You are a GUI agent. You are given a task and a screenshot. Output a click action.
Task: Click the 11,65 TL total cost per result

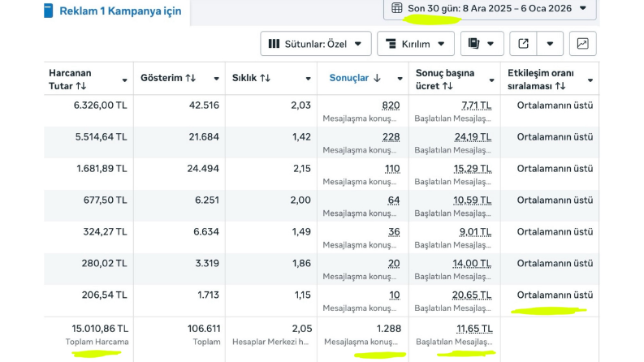point(474,329)
